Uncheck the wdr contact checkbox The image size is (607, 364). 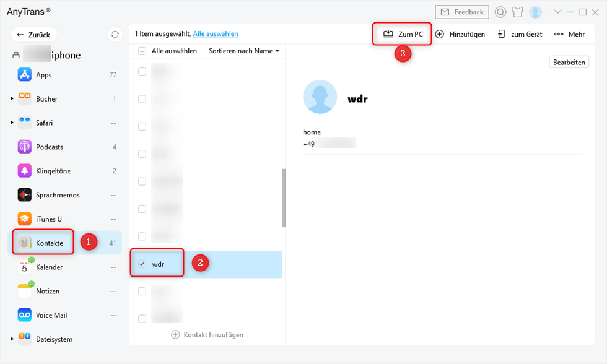pyautogui.click(x=142, y=264)
